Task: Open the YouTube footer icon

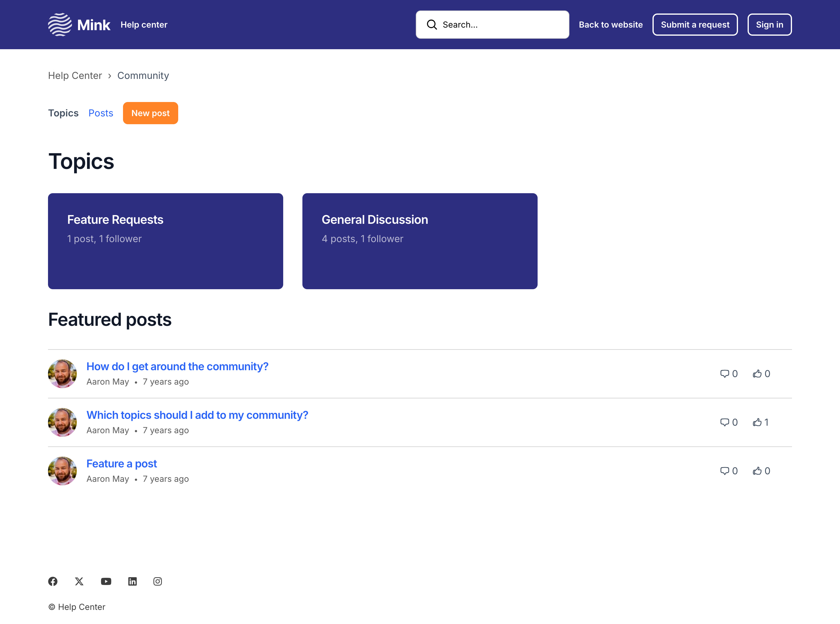Action: point(106,581)
